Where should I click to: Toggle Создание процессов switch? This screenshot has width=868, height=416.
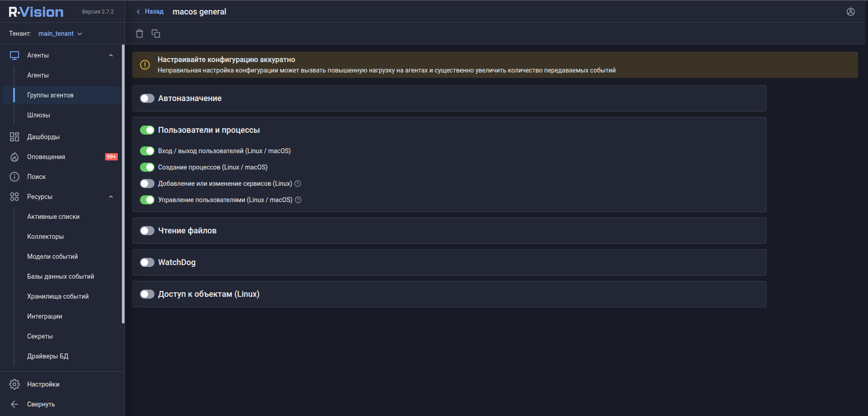pos(147,167)
